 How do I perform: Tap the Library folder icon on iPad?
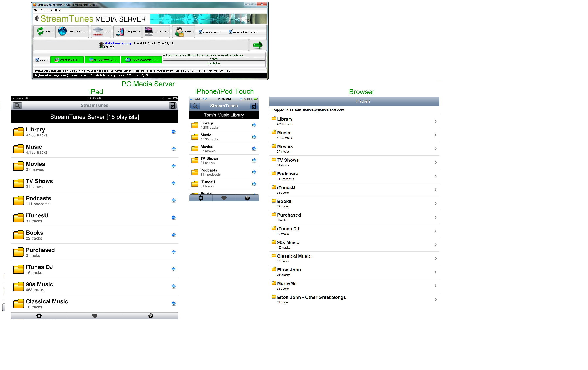click(18, 131)
